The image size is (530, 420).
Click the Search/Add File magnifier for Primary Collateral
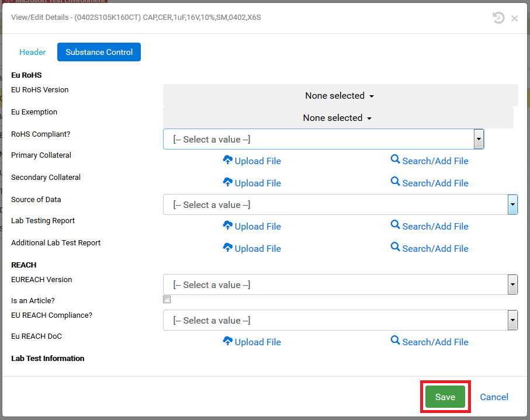(x=396, y=161)
